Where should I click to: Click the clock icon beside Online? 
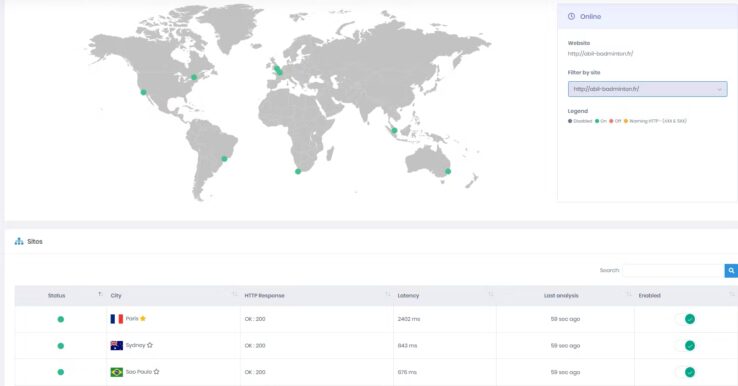[x=571, y=16]
